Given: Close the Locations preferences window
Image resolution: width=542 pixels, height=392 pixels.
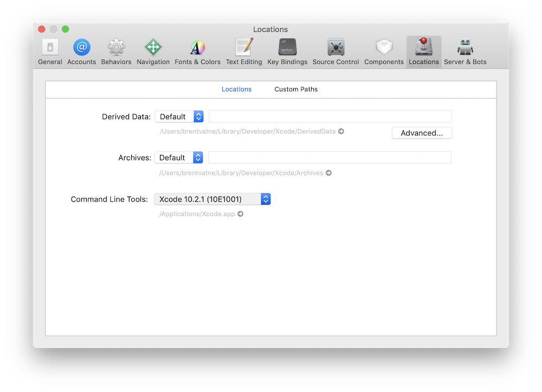Looking at the screenshot, I should pos(42,29).
